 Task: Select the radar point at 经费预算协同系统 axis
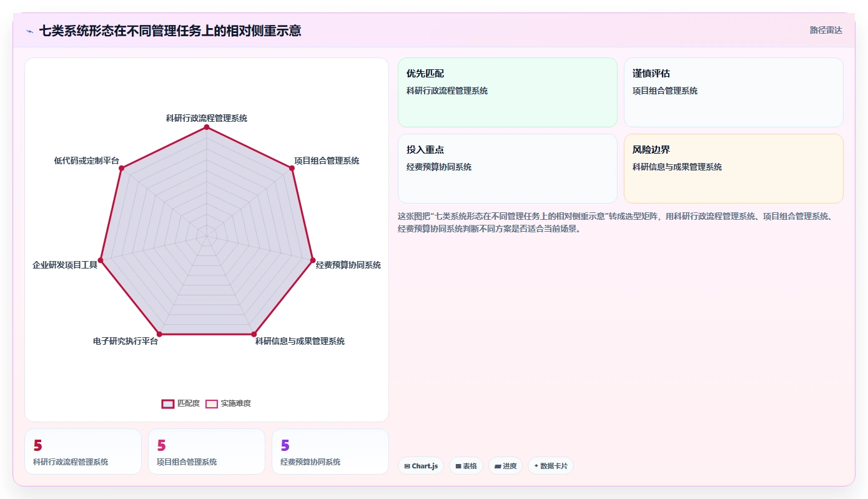click(x=312, y=259)
